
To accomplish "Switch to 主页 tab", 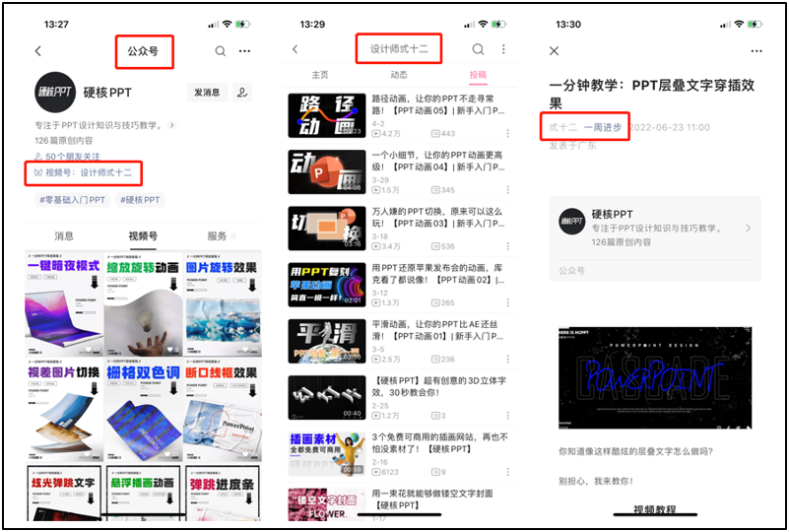I will (320, 75).
